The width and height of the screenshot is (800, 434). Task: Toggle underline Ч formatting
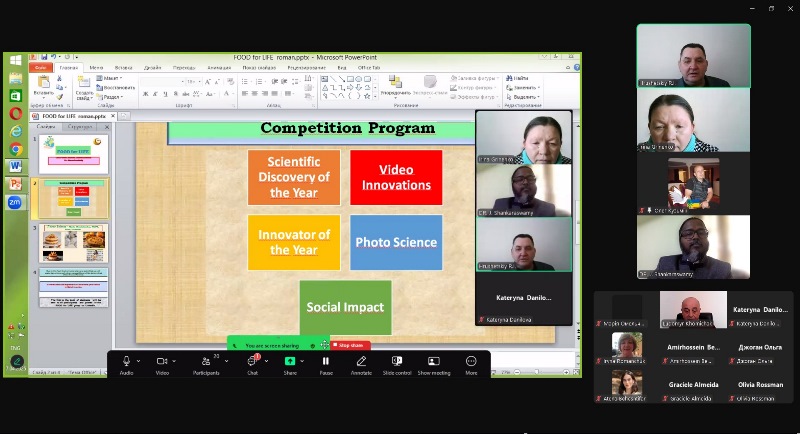click(165, 94)
